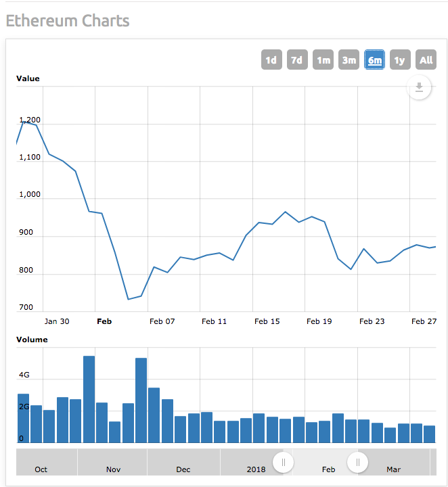Click the Value chart label
This screenshot has width=448, height=487.
[28, 78]
